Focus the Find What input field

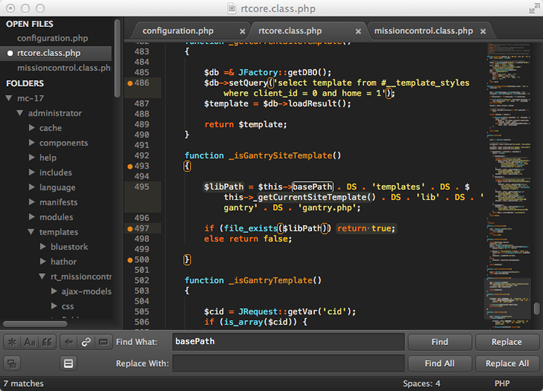point(288,342)
